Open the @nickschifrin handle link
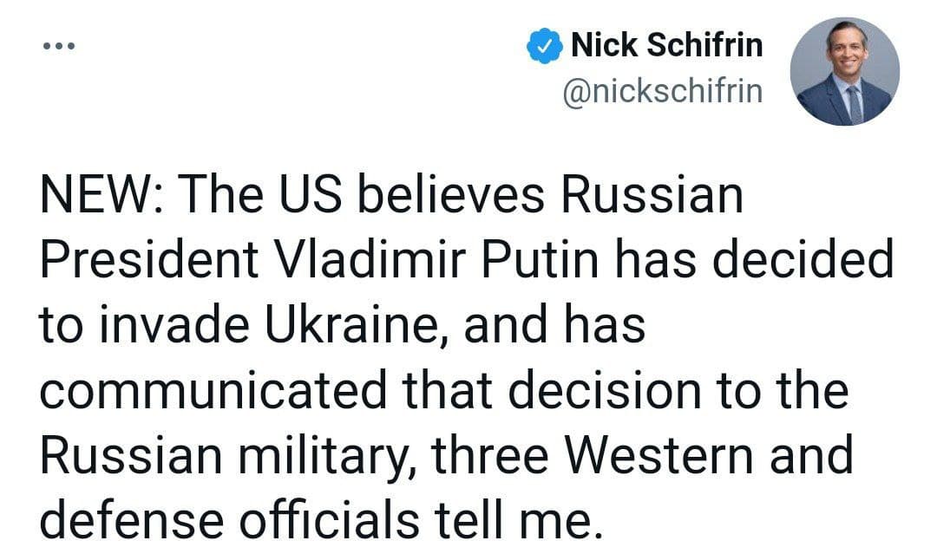Image resolution: width=937 pixels, height=560 pixels. [x=663, y=91]
